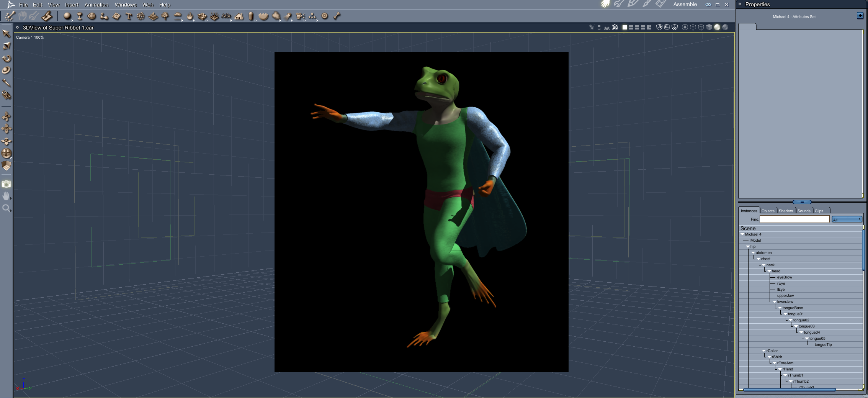Switch to single-view layout
Image resolution: width=868 pixels, height=398 pixels.
(x=624, y=28)
